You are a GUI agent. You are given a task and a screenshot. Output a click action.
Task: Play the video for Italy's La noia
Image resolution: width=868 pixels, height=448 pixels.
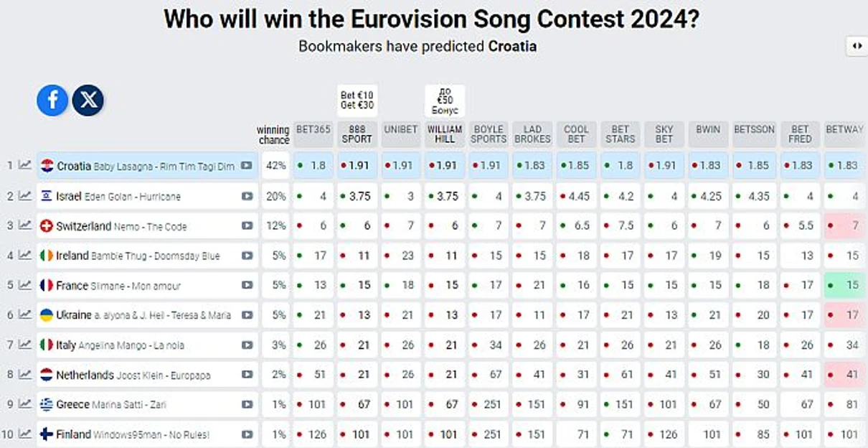coord(247,345)
